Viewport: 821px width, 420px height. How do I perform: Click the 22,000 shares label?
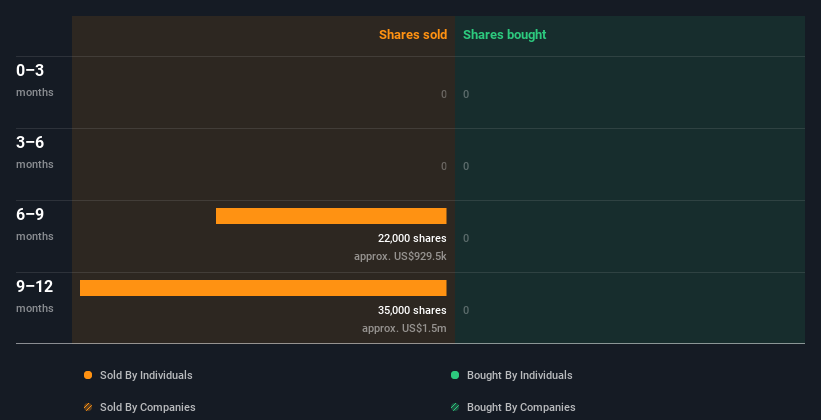click(412, 238)
